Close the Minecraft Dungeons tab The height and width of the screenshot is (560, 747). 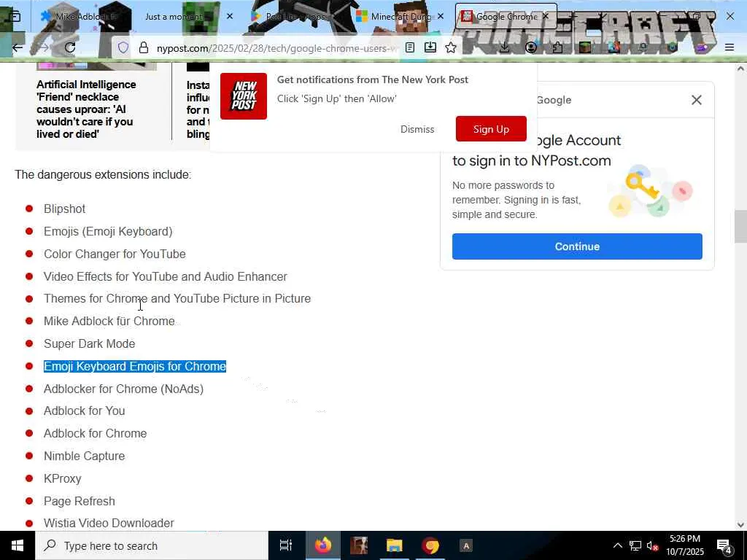(x=441, y=17)
